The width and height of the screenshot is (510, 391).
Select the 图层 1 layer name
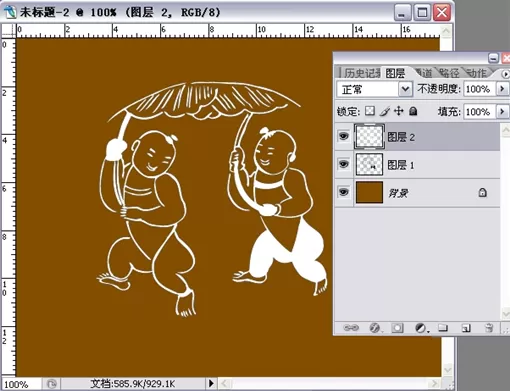tap(400, 165)
